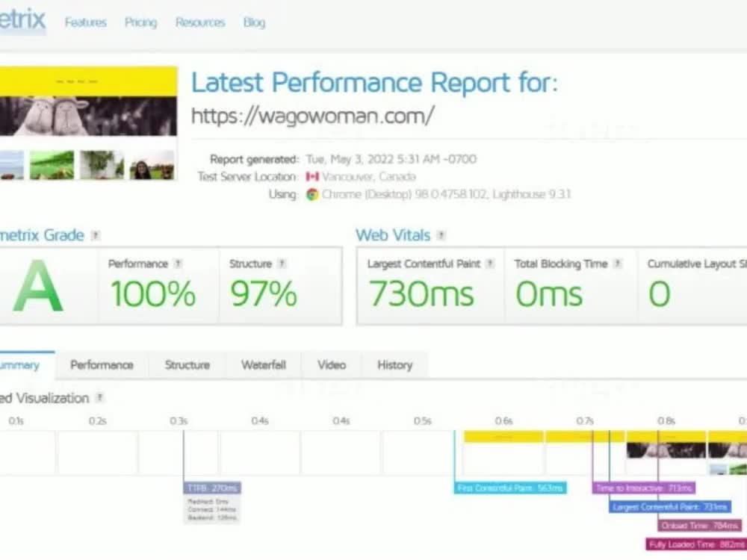Viewport: 747px width, 560px height.
Task: Switch to the Waterfall tab
Action: point(263,365)
